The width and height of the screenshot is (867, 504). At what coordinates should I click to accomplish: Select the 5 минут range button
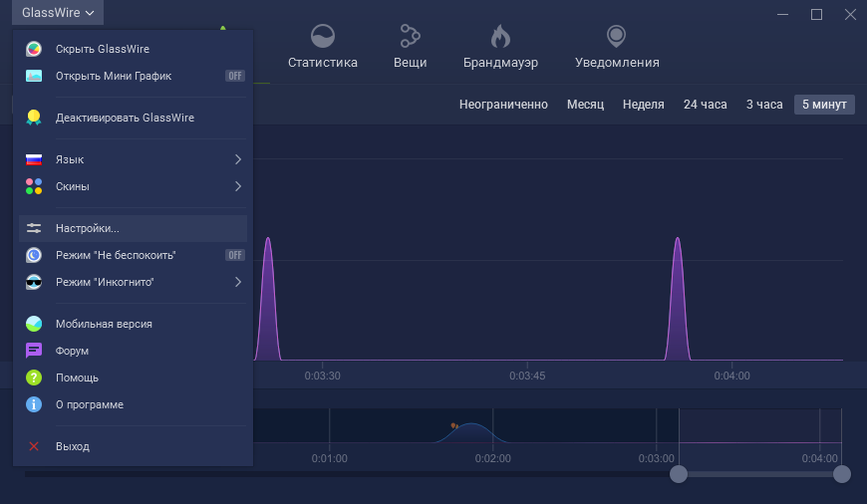pyautogui.click(x=824, y=105)
